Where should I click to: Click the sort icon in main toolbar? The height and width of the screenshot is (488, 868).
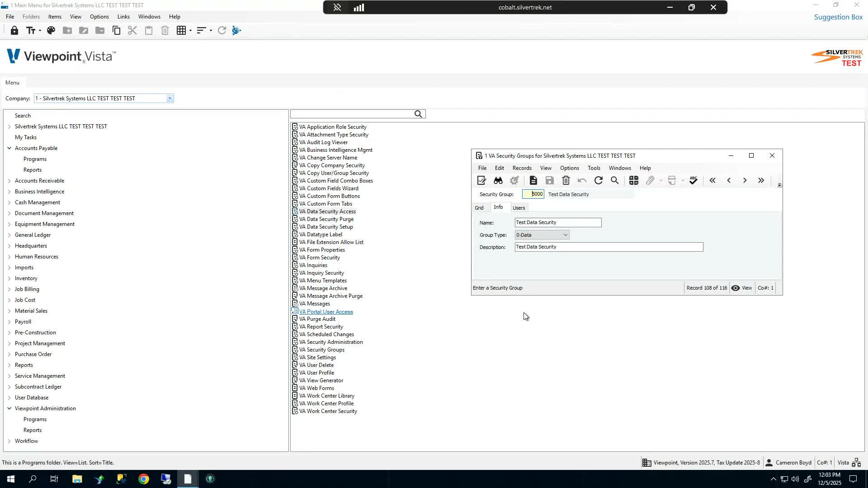[x=201, y=31]
